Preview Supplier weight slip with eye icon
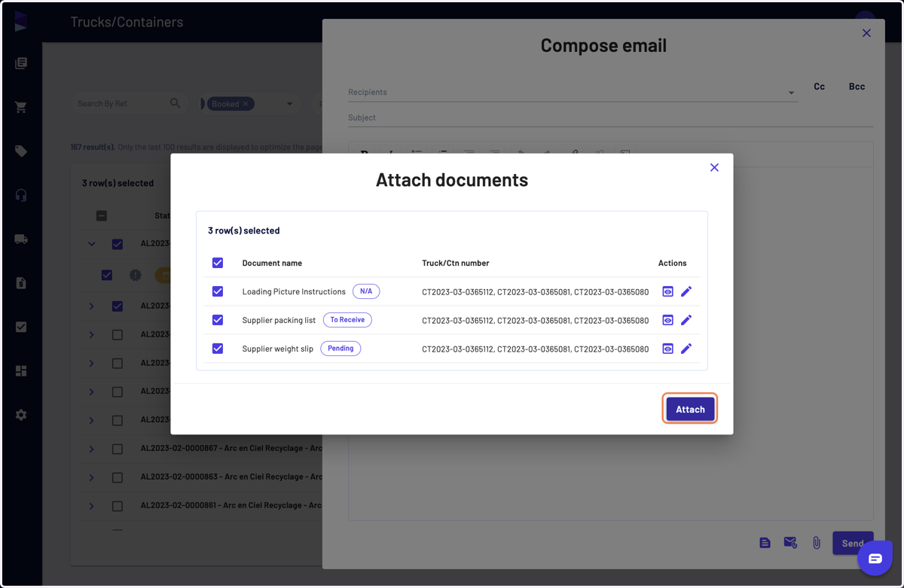The image size is (904, 588). (x=667, y=349)
